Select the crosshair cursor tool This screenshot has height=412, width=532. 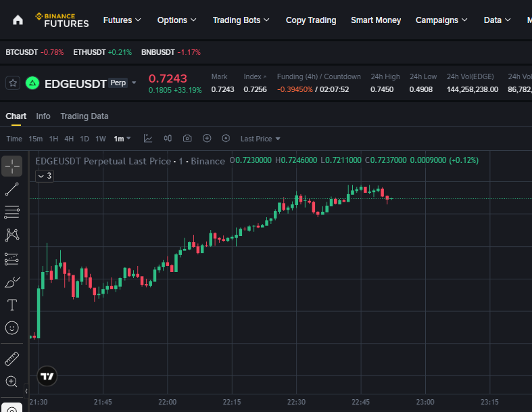coord(12,166)
